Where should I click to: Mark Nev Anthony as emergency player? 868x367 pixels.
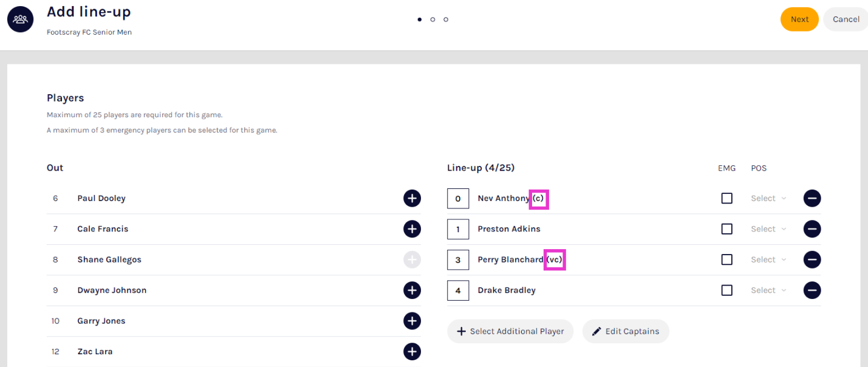[726, 198]
